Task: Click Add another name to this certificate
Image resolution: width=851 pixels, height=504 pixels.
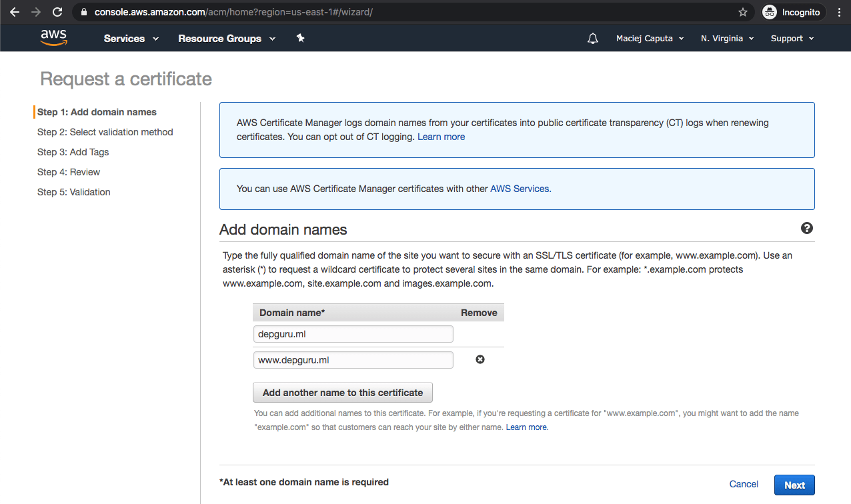Action: 343,393
